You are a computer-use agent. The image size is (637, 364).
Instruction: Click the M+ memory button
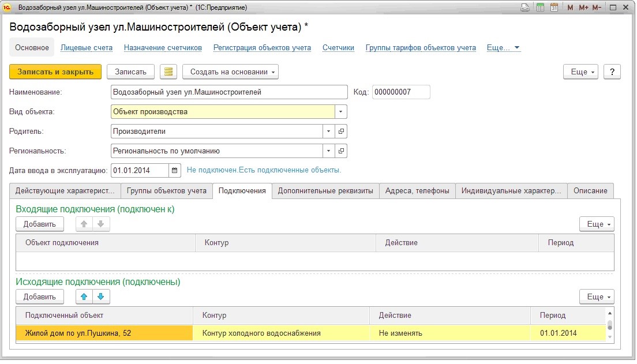583,7
